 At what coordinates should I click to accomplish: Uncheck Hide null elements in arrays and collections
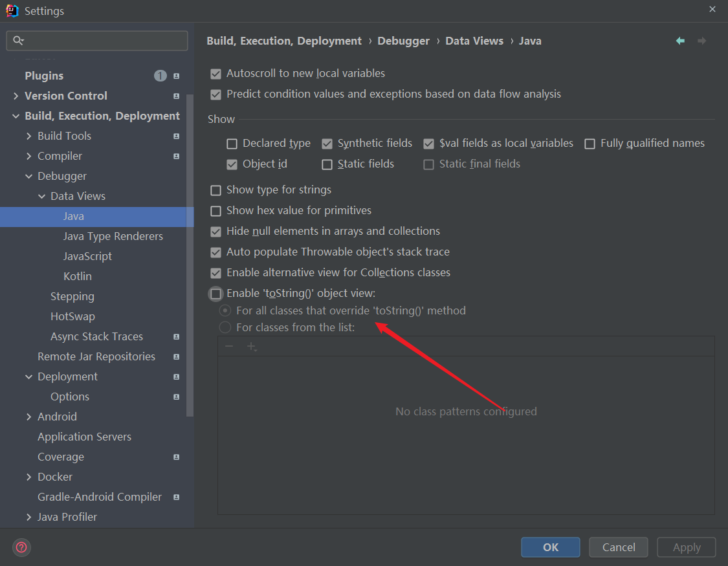(215, 231)
